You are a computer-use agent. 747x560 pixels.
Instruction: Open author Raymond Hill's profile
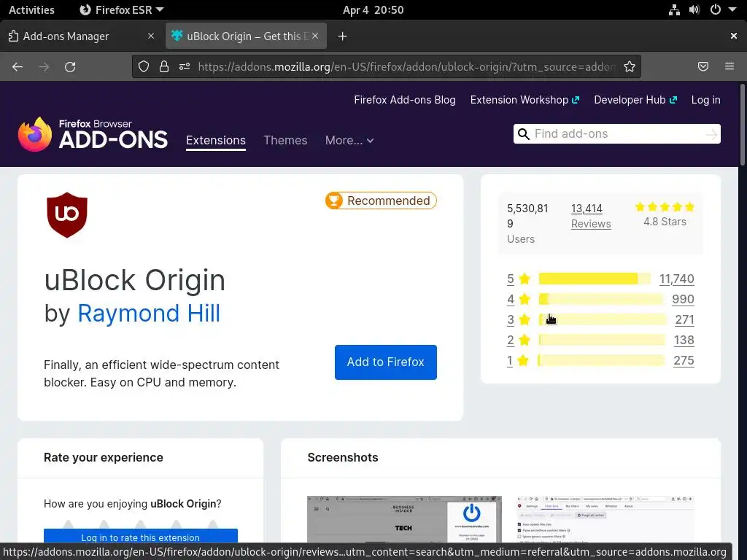[x=149, y=314]
